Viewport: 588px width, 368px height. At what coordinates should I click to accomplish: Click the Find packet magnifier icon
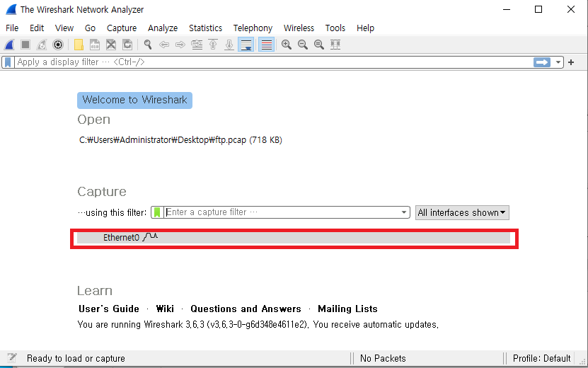click(x=148, y=45)
